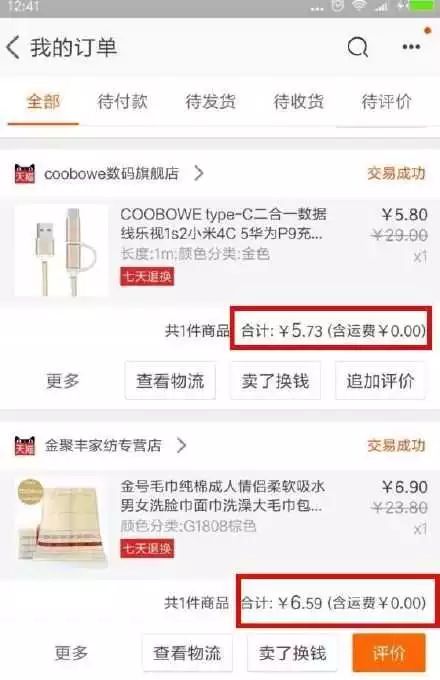Tap the back arrow icon
Image resolution: width=440 pixels, height=680 pixels.
(13, 47)
